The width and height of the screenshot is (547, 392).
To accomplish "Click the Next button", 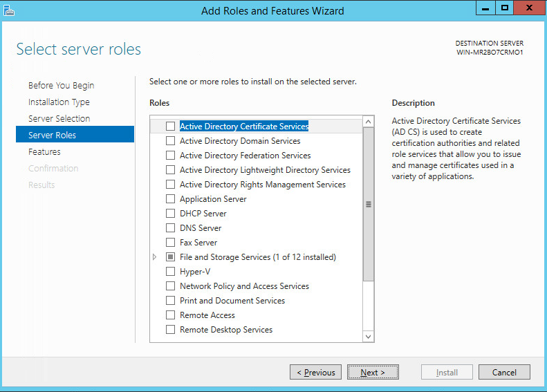I will [373, 373].
